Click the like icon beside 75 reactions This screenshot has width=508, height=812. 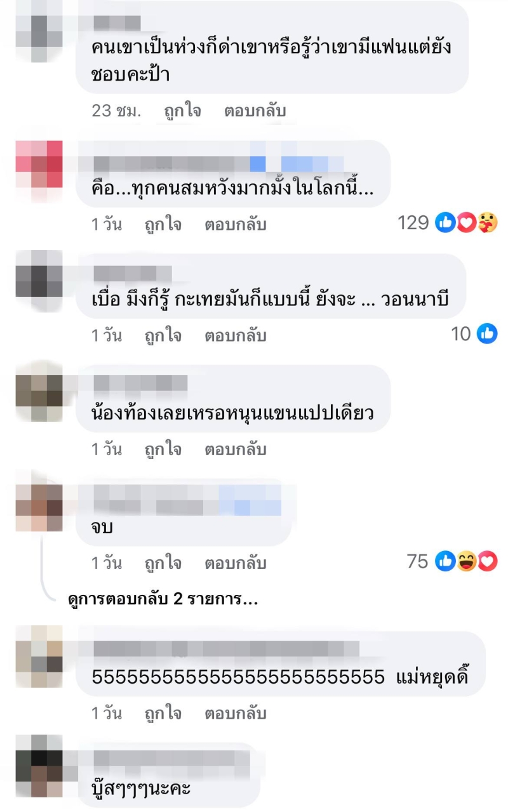[x=446, y=561]
